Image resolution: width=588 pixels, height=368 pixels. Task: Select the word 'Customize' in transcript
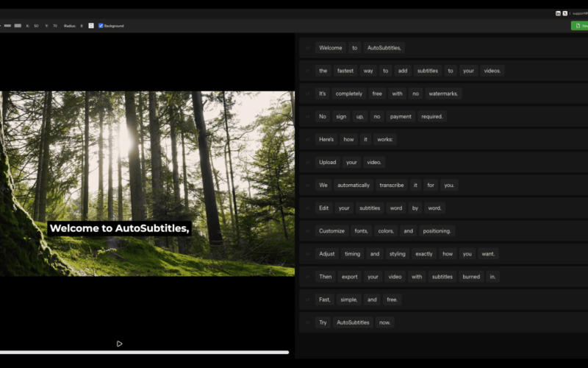(x=331, y=231)
